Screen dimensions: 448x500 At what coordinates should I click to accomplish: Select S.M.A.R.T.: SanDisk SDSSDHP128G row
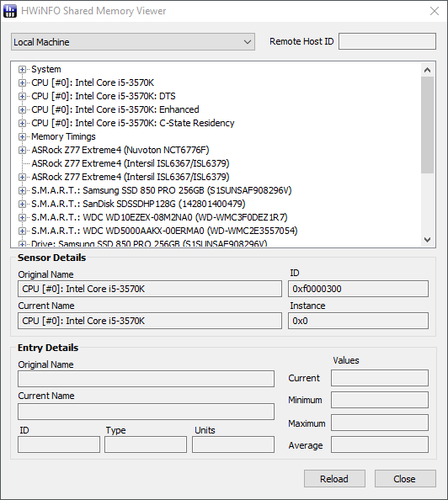tap(138, 204)
